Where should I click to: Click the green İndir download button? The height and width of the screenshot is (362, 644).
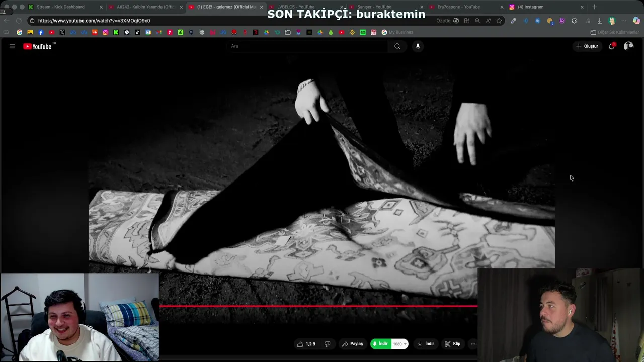380,344
